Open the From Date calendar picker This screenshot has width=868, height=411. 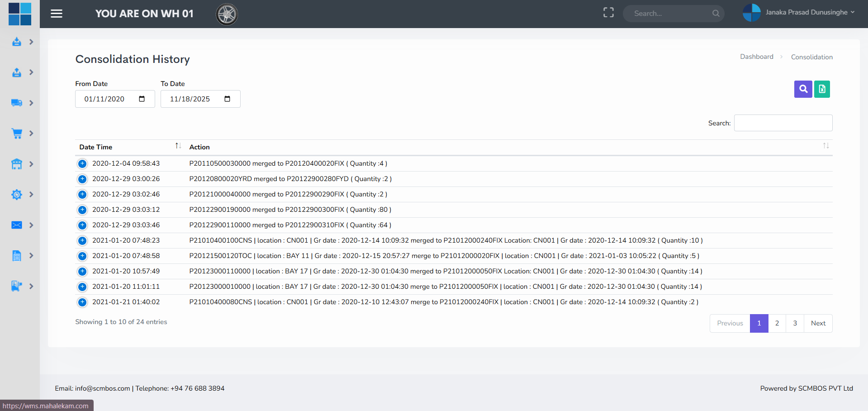pos(142,99)
